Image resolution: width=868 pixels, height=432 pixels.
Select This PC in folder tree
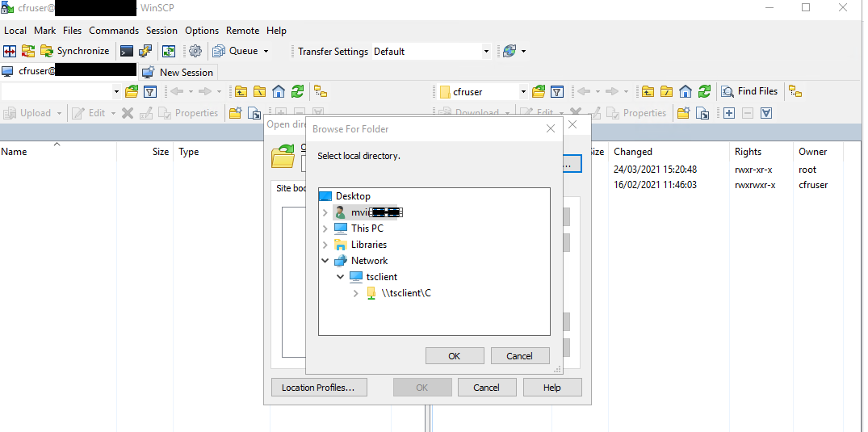(367, 229)
